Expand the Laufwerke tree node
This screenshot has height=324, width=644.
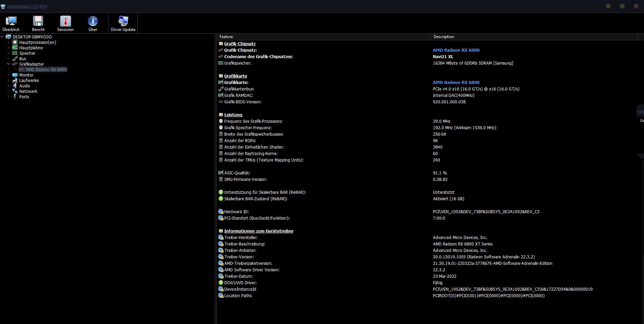(9, 81)
